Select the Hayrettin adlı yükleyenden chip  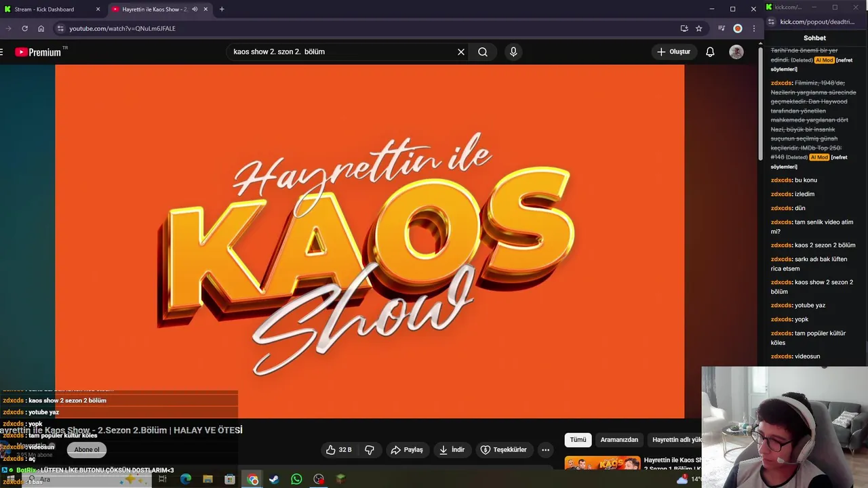[x=675, y=440]
